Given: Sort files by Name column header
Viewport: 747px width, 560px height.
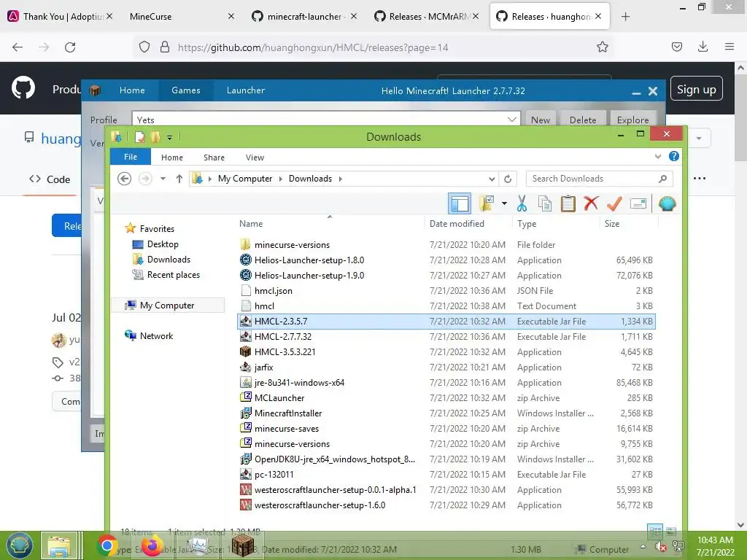Looking at the screenshot, I should point(251,224).
